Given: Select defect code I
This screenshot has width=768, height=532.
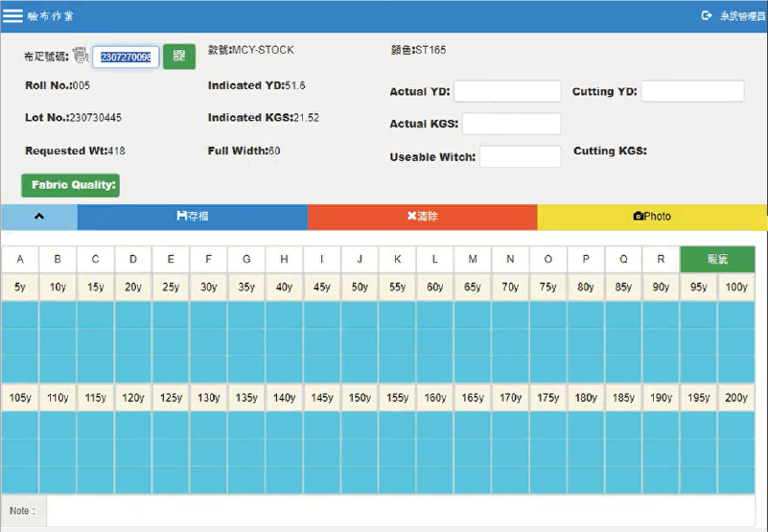Looking at the screenshot, I should coord(322,259).
